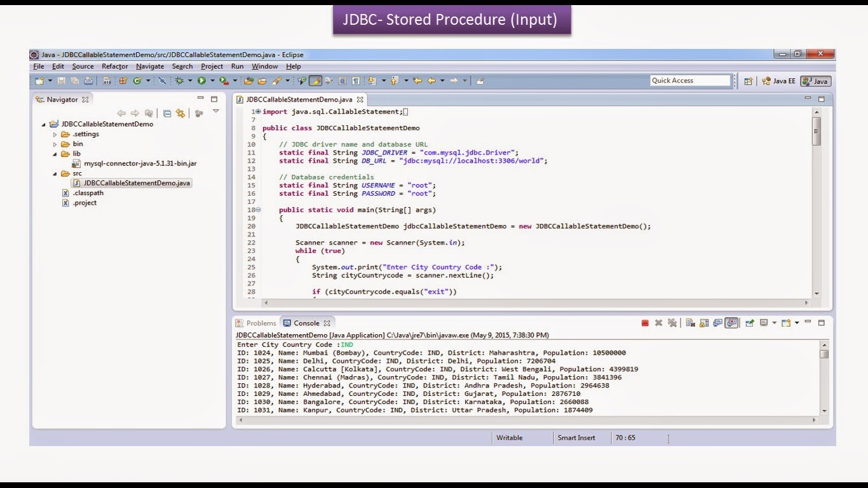Click the Save toolbar icon
This screenshot has width=868, height=488.
click(x=61, y=81)
